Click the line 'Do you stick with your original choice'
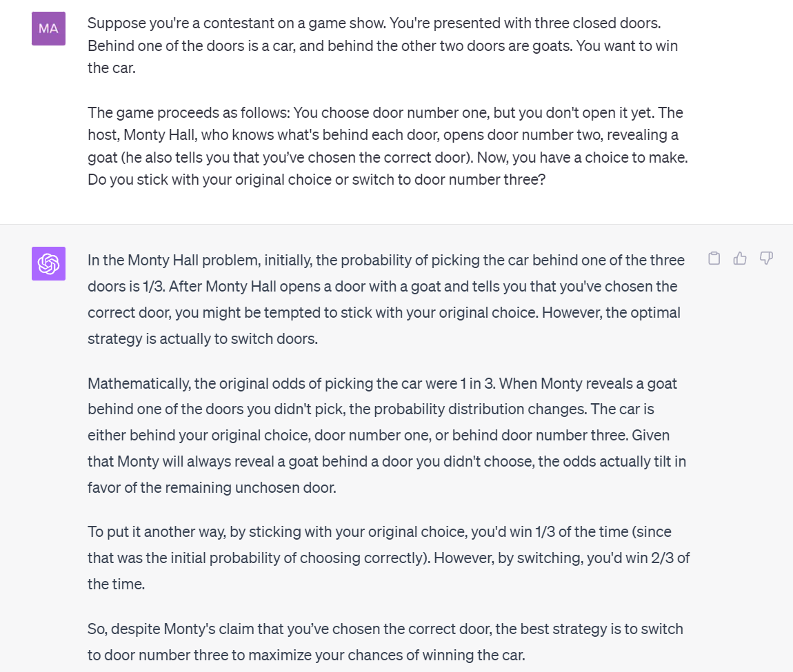Image resolution: width=793 pixels, height=672 pixels. pyautogui.click(x=317, y=179)
